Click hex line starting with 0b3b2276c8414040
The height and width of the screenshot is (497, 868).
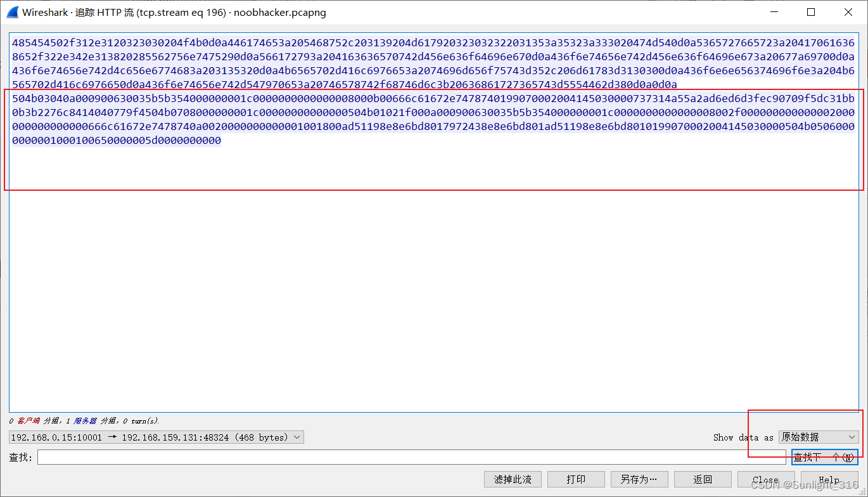(433, 113)
